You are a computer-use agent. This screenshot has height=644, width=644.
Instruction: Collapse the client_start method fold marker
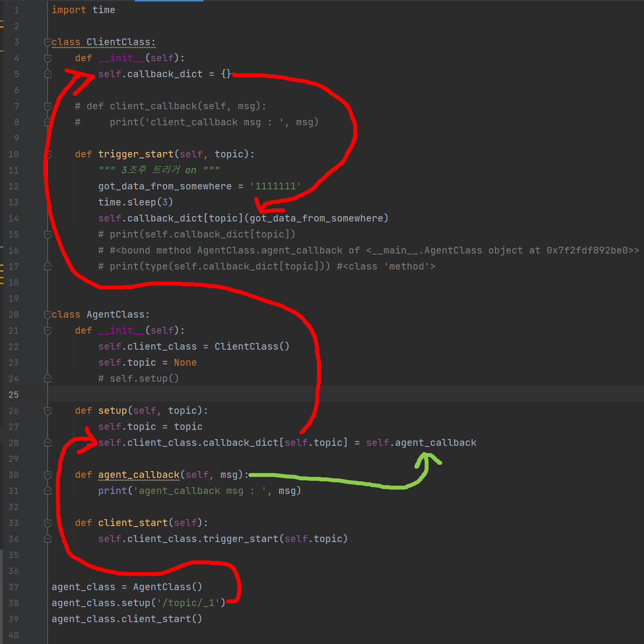point(48,523)
